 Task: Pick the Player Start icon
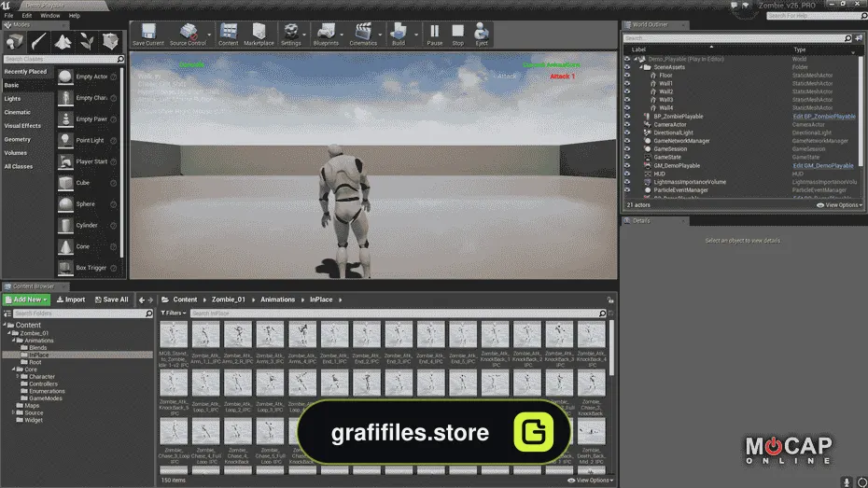tap(65, 161)
